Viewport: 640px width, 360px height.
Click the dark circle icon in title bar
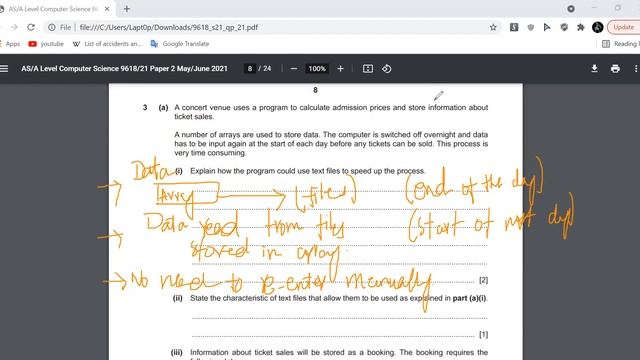pos(571,9)
